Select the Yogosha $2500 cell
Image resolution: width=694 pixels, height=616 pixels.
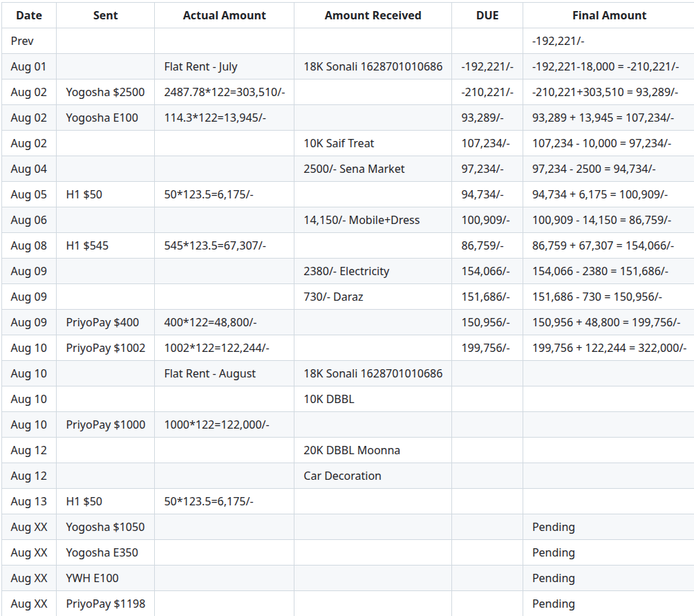[x=105, y=92]
